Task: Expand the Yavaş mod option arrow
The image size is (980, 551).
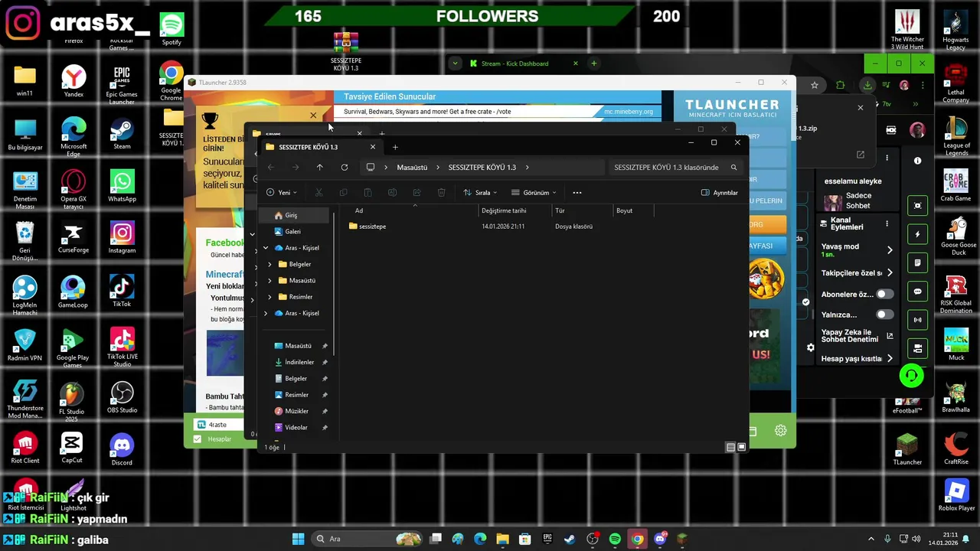Action: pyautogui.click(x=890, y=250)
